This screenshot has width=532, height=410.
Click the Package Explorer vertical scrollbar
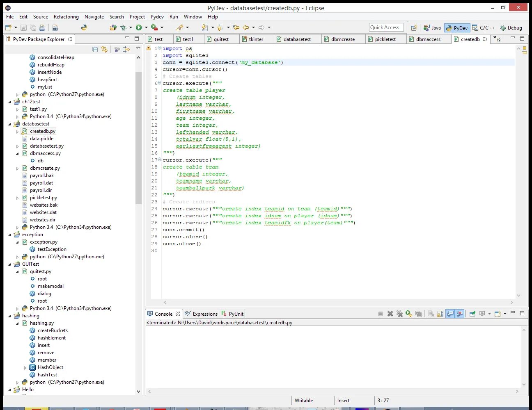point(138,138)
